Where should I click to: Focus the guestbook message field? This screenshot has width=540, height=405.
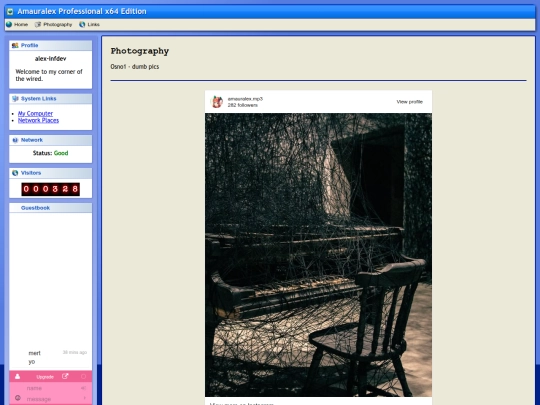pyautogui.click(x=52, y=399)
